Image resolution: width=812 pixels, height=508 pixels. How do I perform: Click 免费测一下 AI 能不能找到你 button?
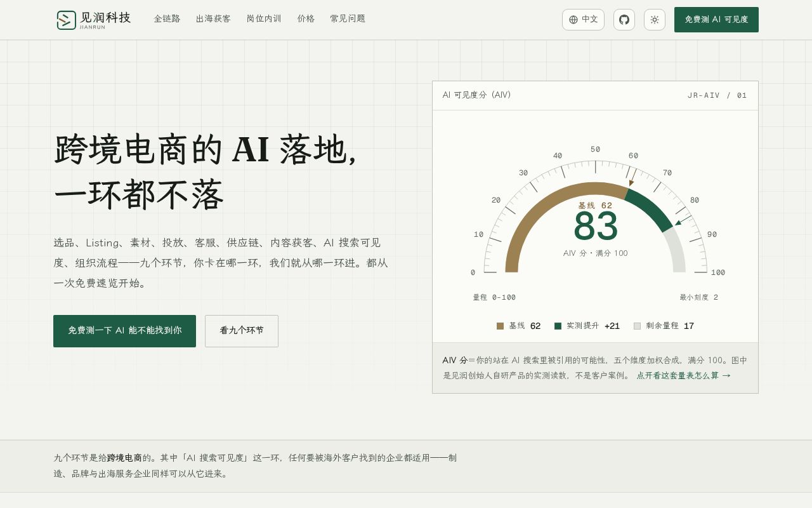pos(124,331)
